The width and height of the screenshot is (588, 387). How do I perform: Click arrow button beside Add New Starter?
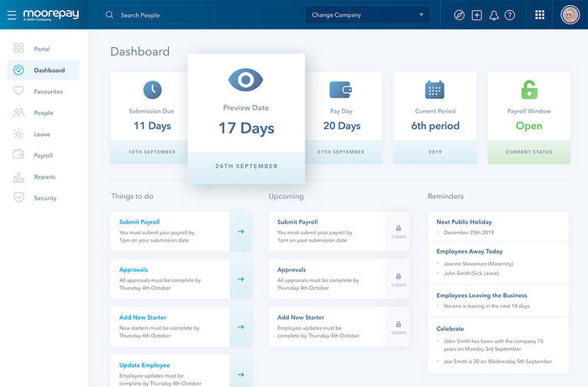240,327
